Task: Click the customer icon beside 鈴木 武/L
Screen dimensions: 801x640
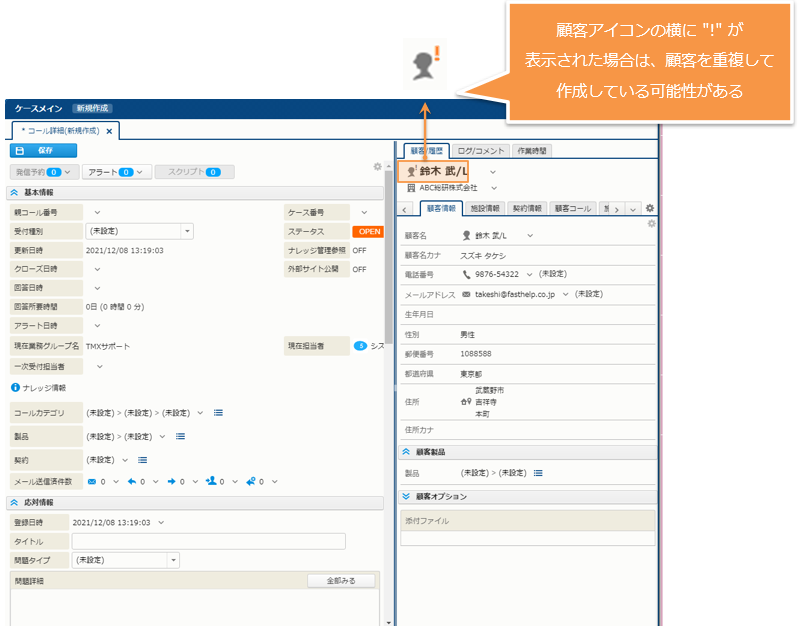Action: 411,171
